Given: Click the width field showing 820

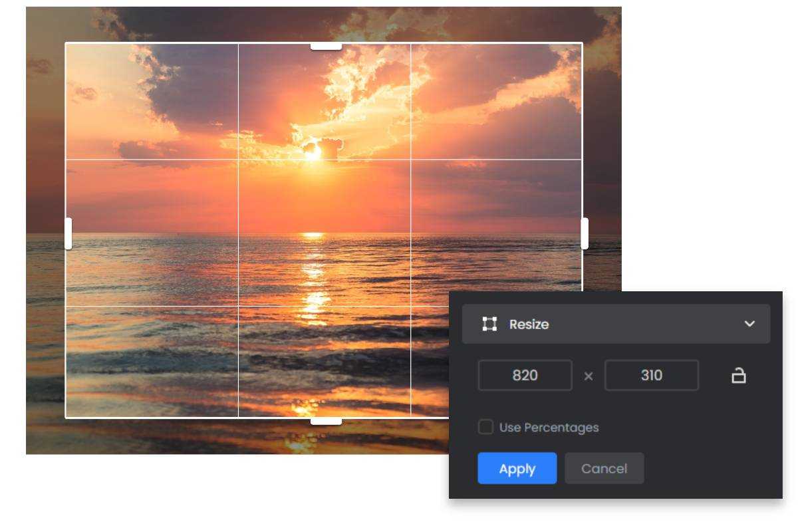Looking at the screenshot, I should point(525,375).
